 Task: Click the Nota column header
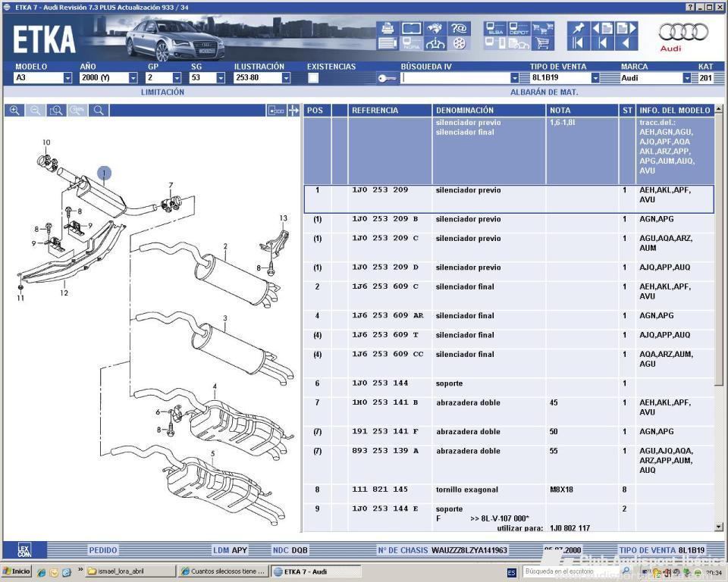(582, 111)
